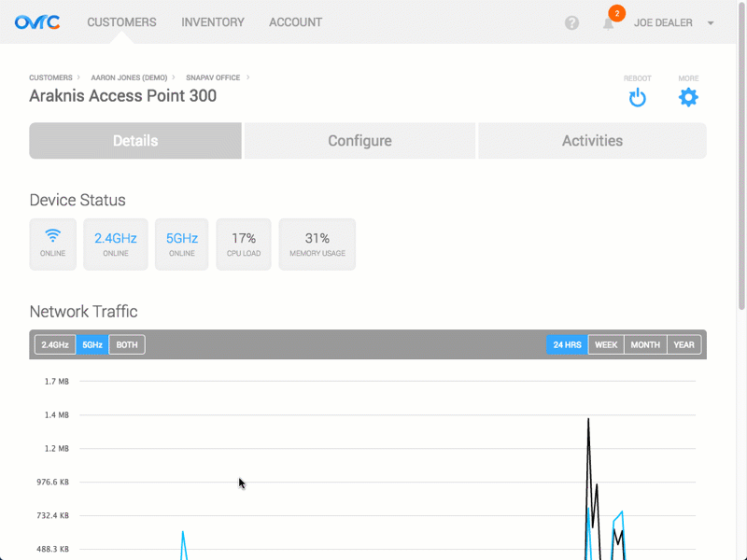Open the Customers menu
The height and width of the screenshot is (560, 747).
[121, 22]
